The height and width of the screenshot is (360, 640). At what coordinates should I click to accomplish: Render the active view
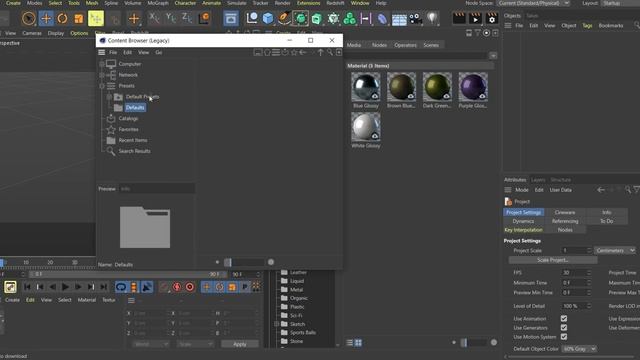[459, 19]
